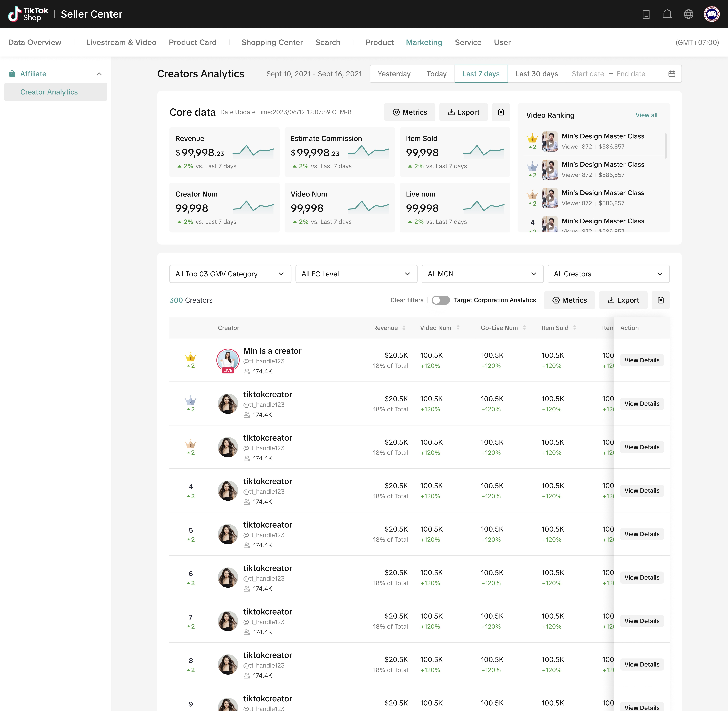
Task: Open the account profile avatar
Action: pyautogui.click(x=712, y=14)
